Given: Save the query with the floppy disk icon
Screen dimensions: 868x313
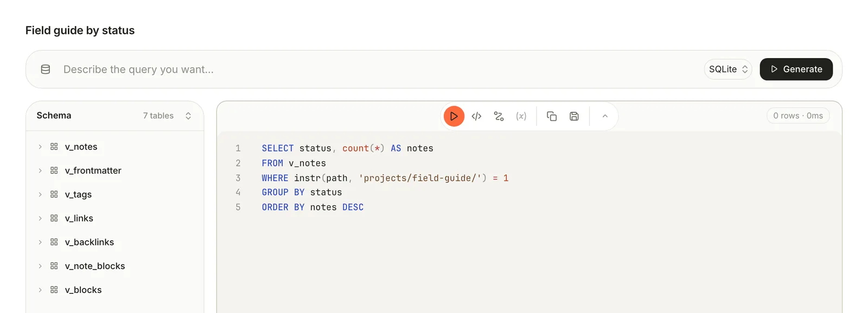Looking at the screenshot, I should pos(574,116).
